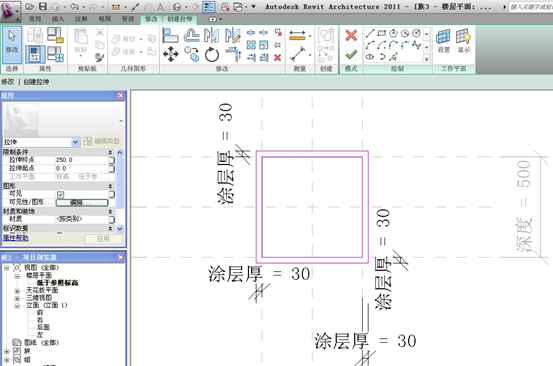The image size is (553, 366).
Task: Collapse the 图形 properties section
Action: 110,186
